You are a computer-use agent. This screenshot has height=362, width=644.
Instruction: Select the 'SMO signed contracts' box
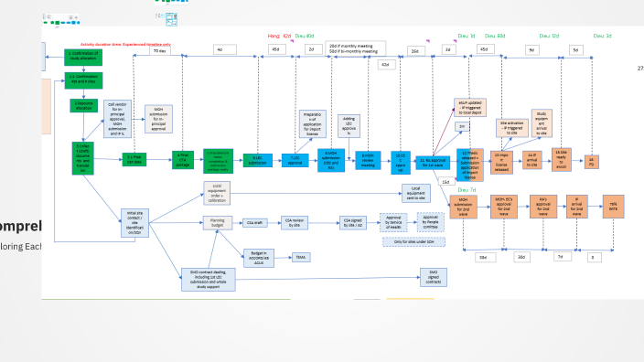pyautogui.click(x=434, y=278)
